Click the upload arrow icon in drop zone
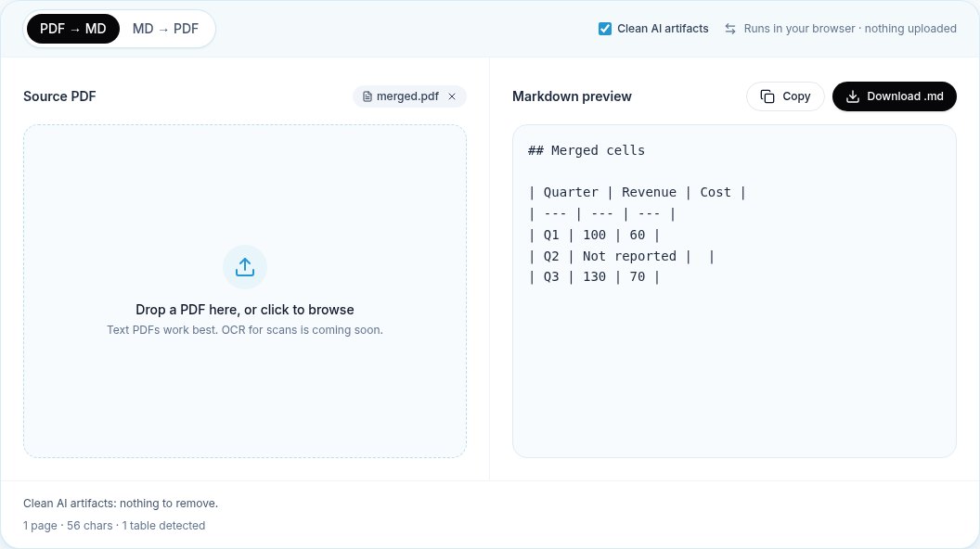Image resolution: width=980 pixels, height=549 pixels. tap(245, 267)
